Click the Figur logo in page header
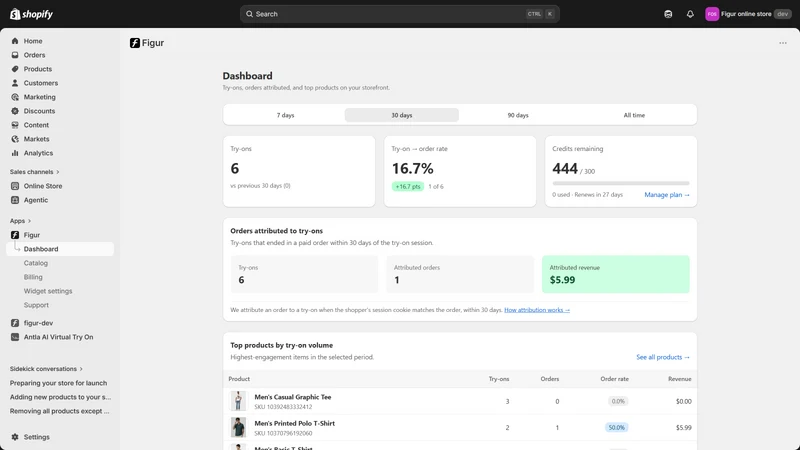 pos(135,43)
